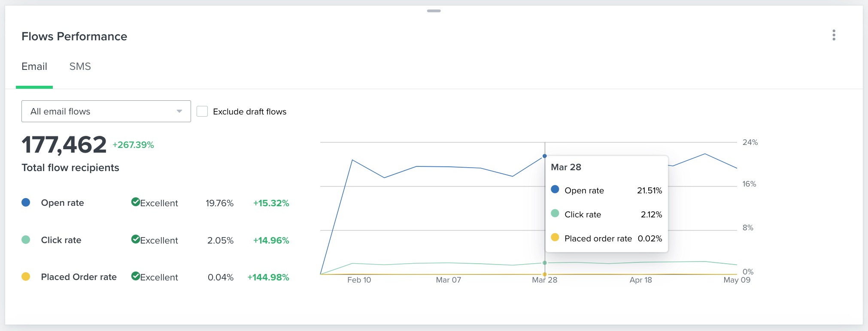
Task: Grab the drag handle atop the card
Action: point(434,11)
